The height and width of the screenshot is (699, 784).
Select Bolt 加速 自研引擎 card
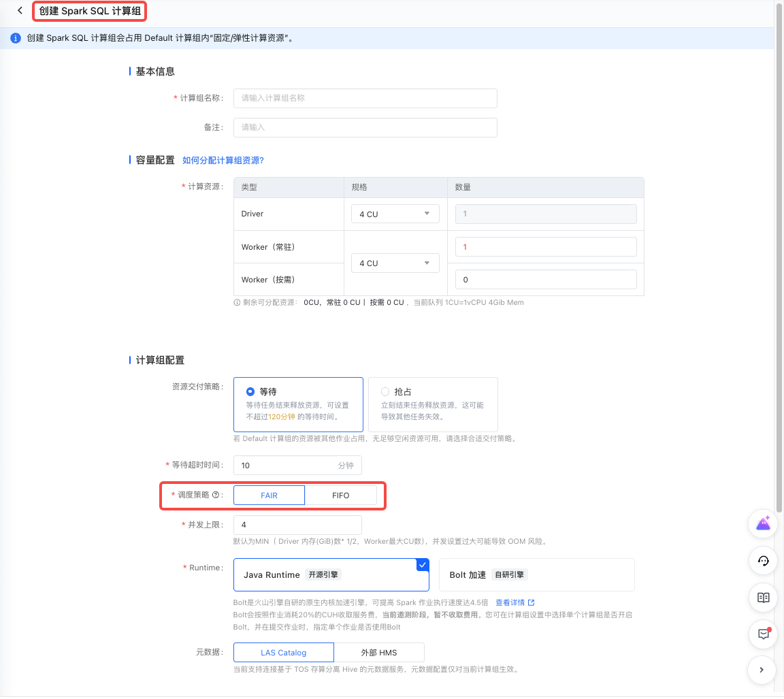pos(536,575)
